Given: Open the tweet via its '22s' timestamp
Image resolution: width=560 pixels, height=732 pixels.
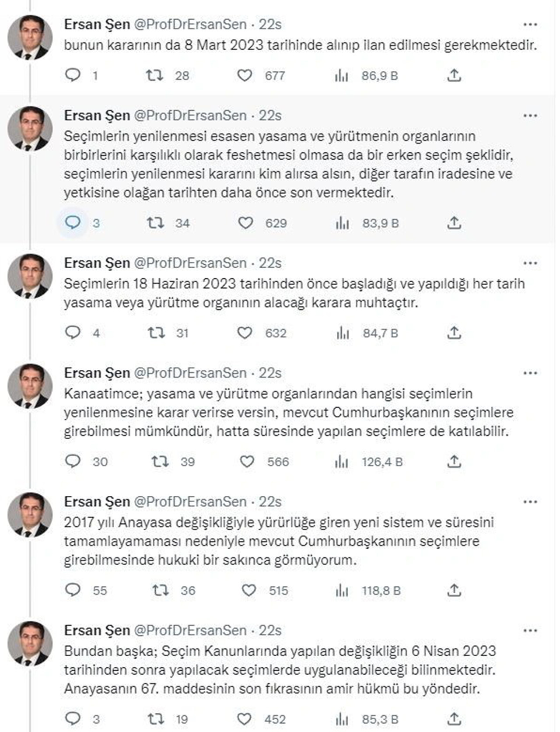Looking at the screenshot, I should pyautogui.click(x=270, y=25).
